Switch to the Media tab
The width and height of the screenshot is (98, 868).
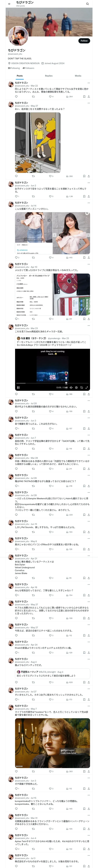[x=78, y=76]
